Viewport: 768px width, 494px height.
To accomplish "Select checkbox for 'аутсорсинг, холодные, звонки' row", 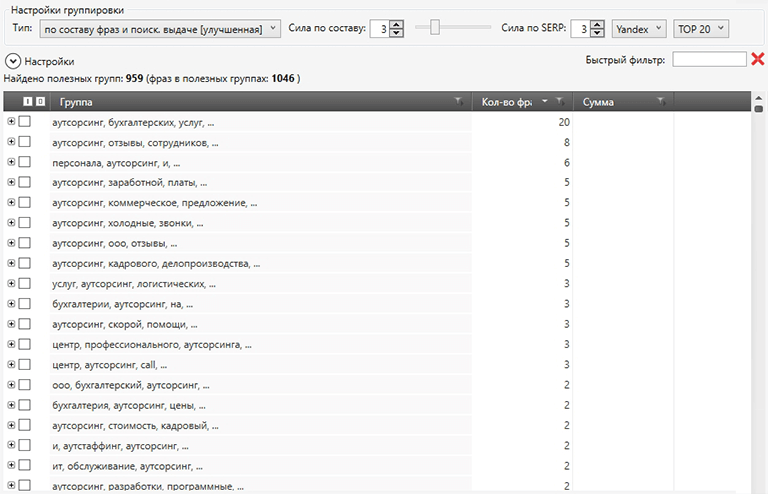I will click(25, 223).
